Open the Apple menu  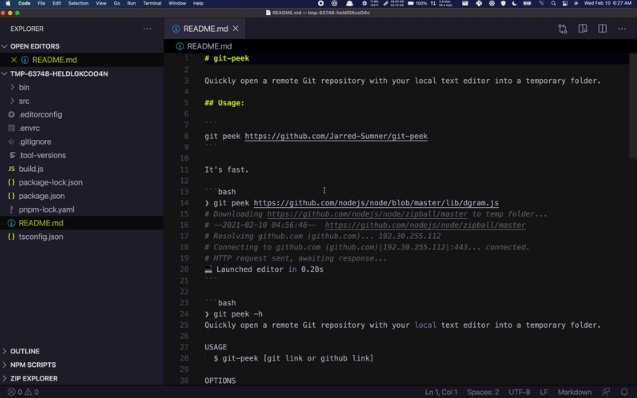8,3
